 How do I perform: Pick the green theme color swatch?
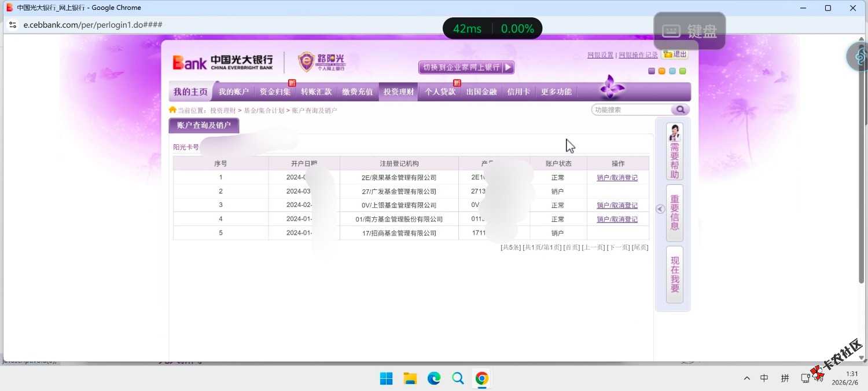(683, 71)
